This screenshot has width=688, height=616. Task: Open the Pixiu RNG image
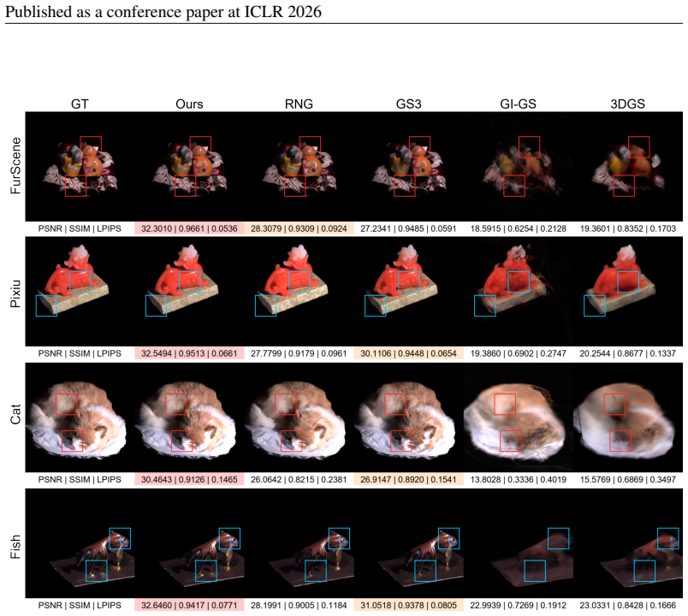click(300, 292)
